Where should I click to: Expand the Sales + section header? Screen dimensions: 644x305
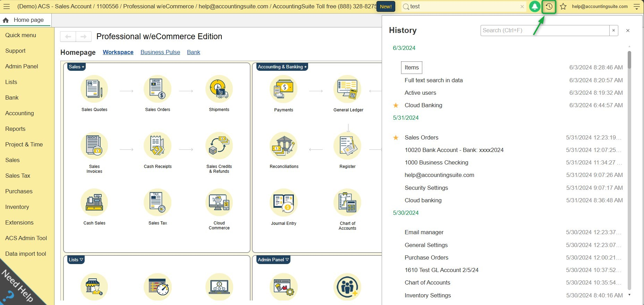pos(76,67)
